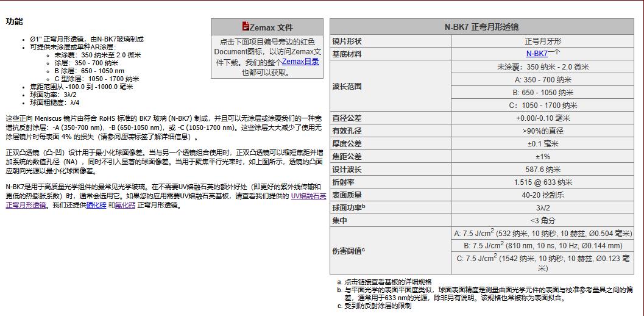The height and width of the screenshot is (316, 644).
Task: Click the 球面粗糙度：λ/4 bullet
Action: click(x=55, y=102)
